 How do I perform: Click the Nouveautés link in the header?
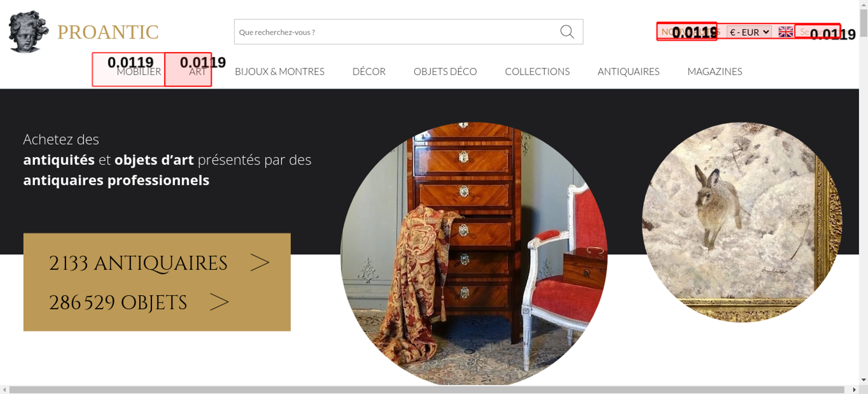pos(690,32)
